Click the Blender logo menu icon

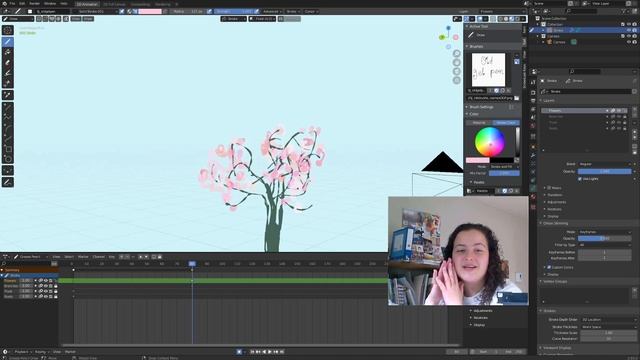click(x=3, y=3)
